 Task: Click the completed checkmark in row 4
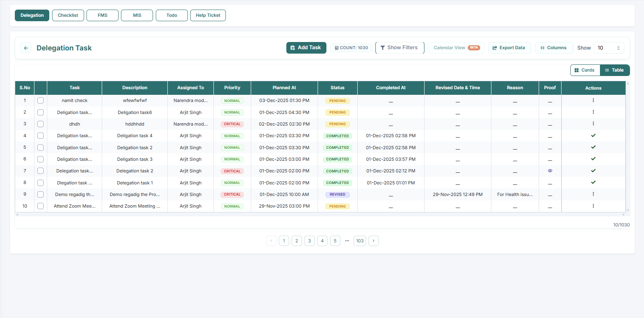[x=593, y=136]
